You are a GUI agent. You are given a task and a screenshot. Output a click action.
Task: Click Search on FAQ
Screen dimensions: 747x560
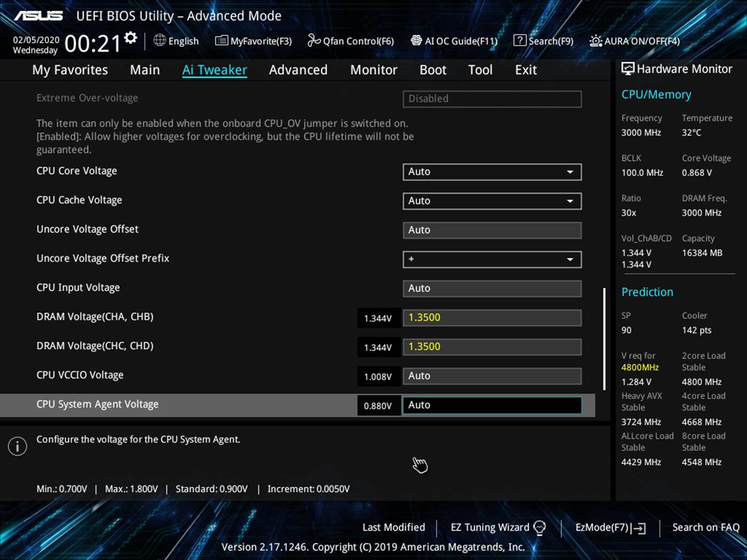[705, 527]
